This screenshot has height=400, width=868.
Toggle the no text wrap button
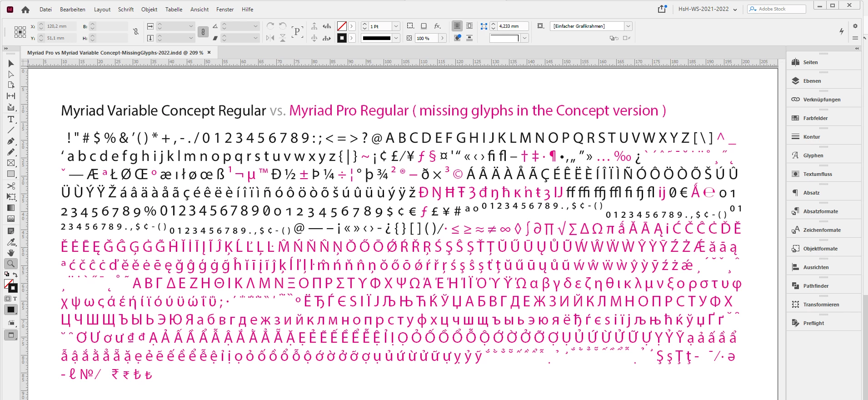[x=457, y=26]
